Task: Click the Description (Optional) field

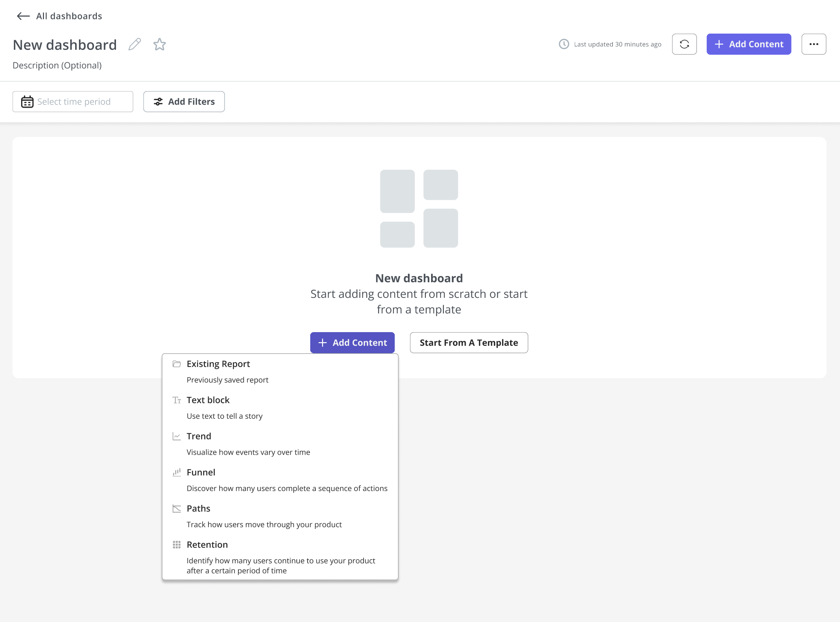Action: (x=57, y=65)
